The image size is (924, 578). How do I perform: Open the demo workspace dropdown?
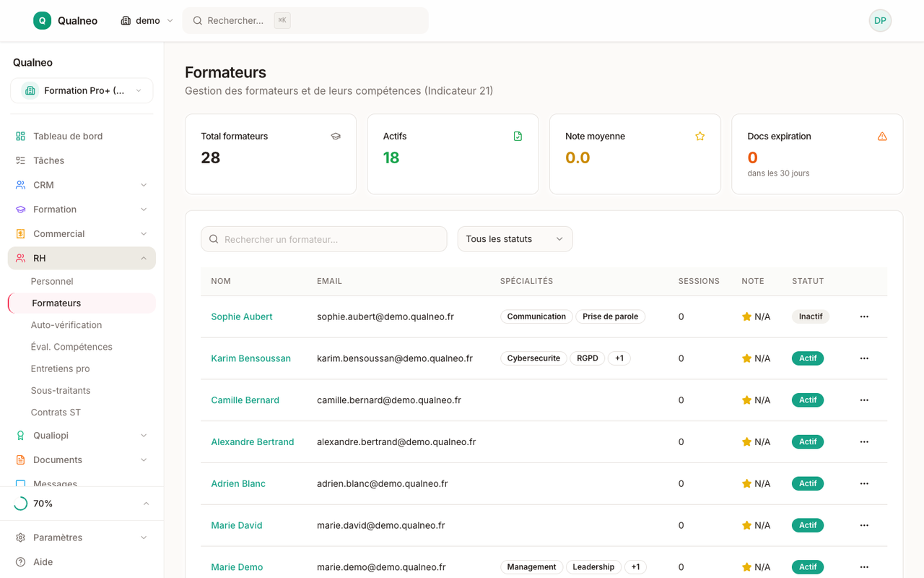click(147, 20)
